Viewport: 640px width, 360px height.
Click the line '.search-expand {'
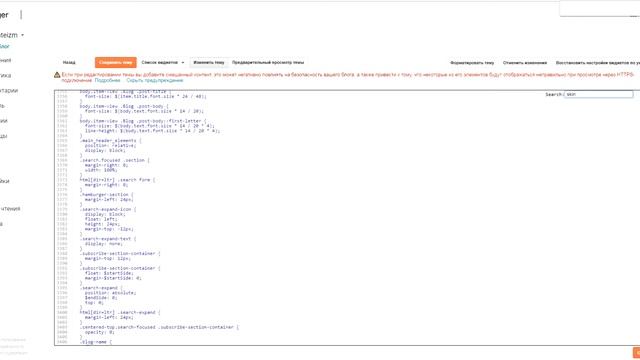coord(101,288)
